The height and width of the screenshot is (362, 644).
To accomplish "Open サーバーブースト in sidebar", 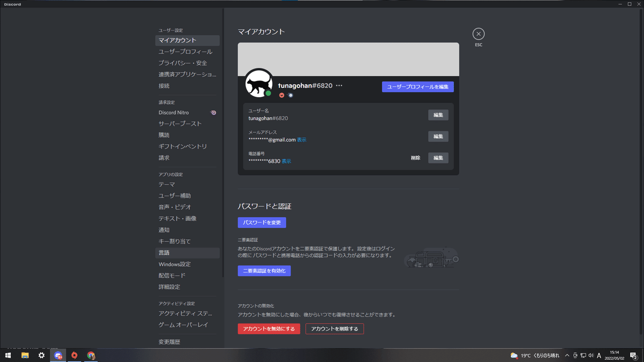I will [187, 124].
